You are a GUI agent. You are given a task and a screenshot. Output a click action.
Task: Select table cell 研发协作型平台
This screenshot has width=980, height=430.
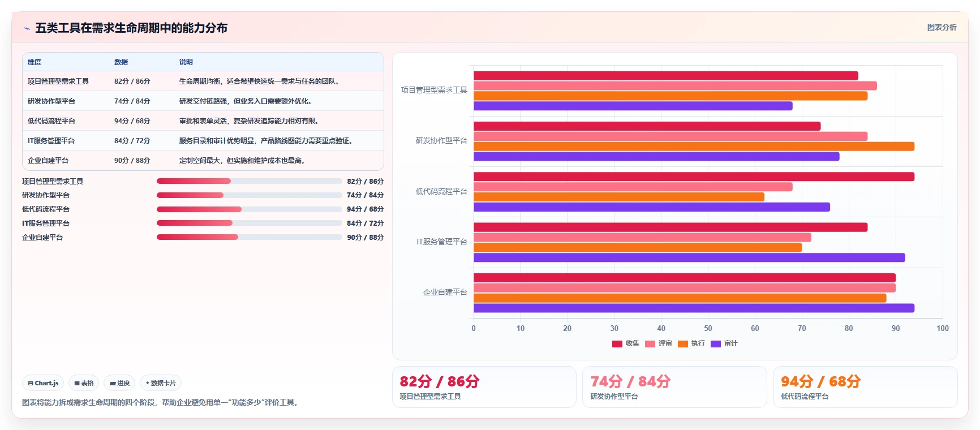(51, 101)
